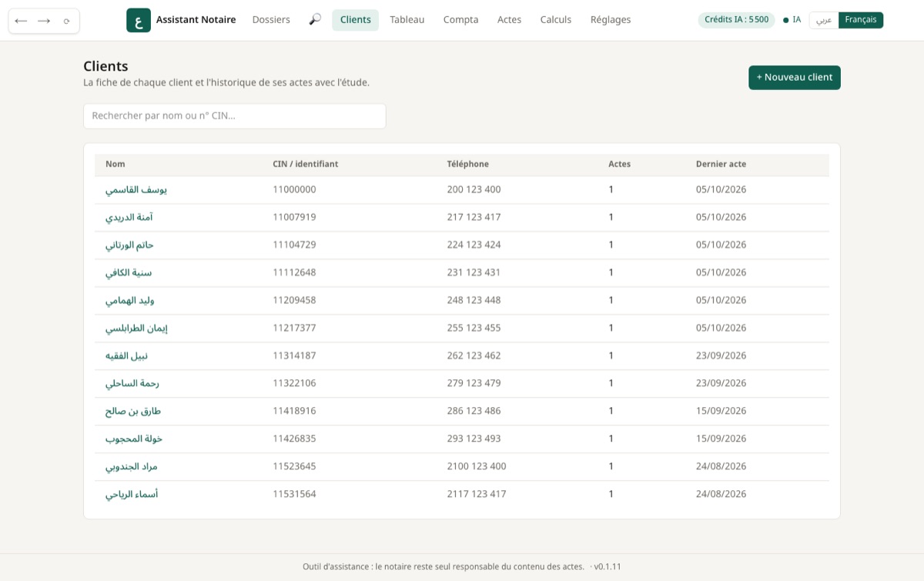This screenshot has width=924, height=581.
Task: Select CIN value 11217377
Action: (x=294, y=328)
